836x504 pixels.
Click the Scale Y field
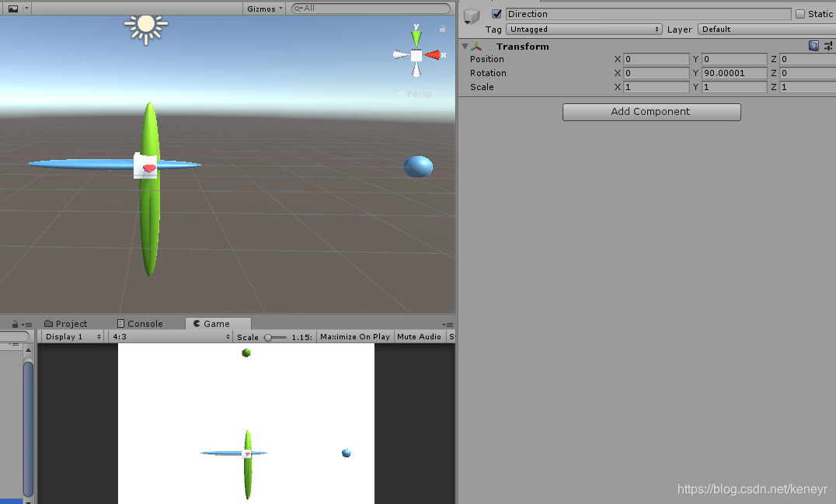pyautogui.click(x=734, y=87)
